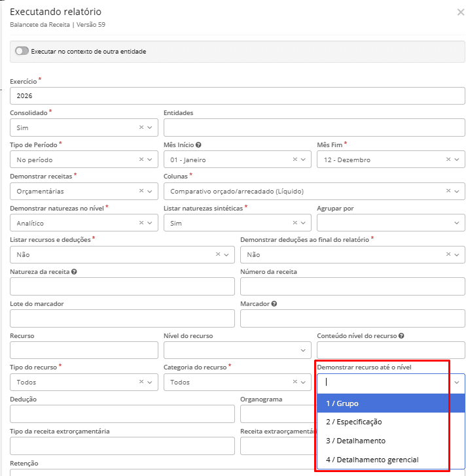Close the Executando relatório dialog
Screen dimensions: 466x476
461,12
